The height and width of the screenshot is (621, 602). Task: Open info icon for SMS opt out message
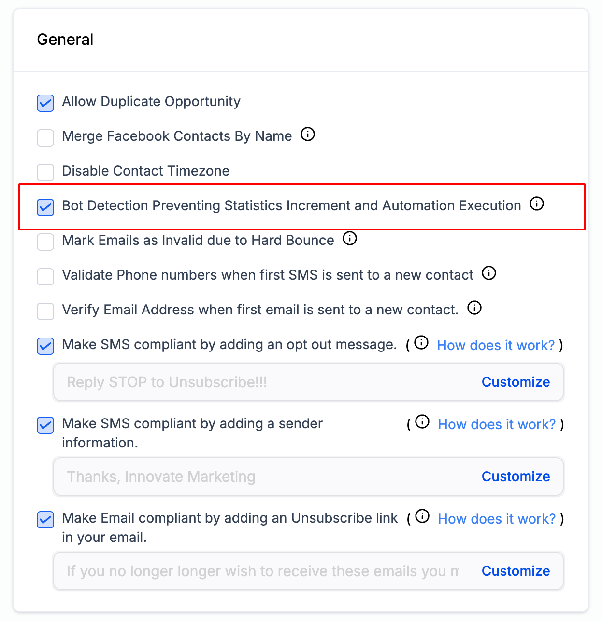click(x=421, y=343)
